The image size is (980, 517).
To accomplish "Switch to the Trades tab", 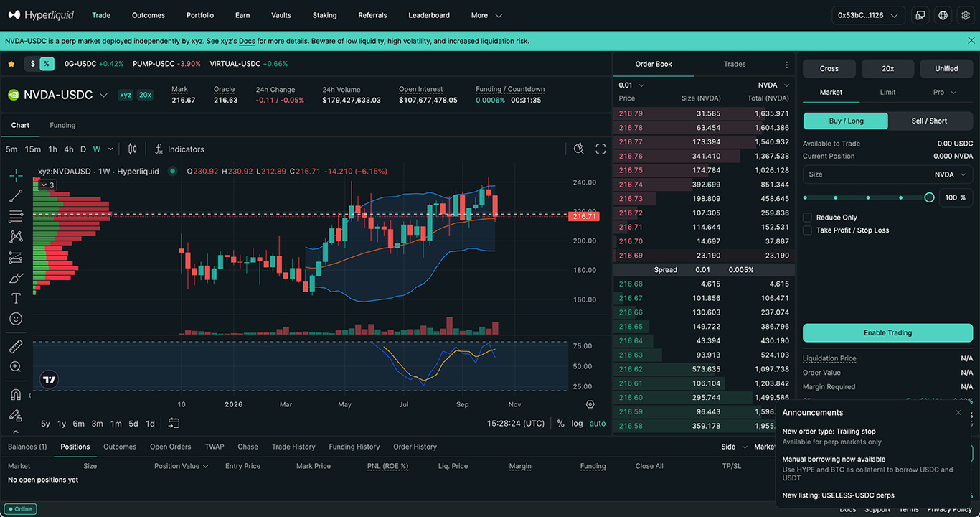I will tap(735, 65).
